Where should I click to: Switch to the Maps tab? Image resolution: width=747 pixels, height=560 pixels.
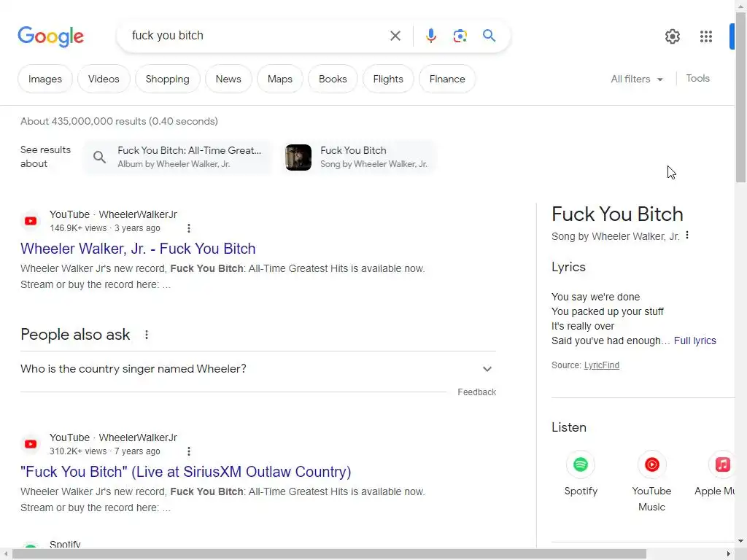[280, 79]
